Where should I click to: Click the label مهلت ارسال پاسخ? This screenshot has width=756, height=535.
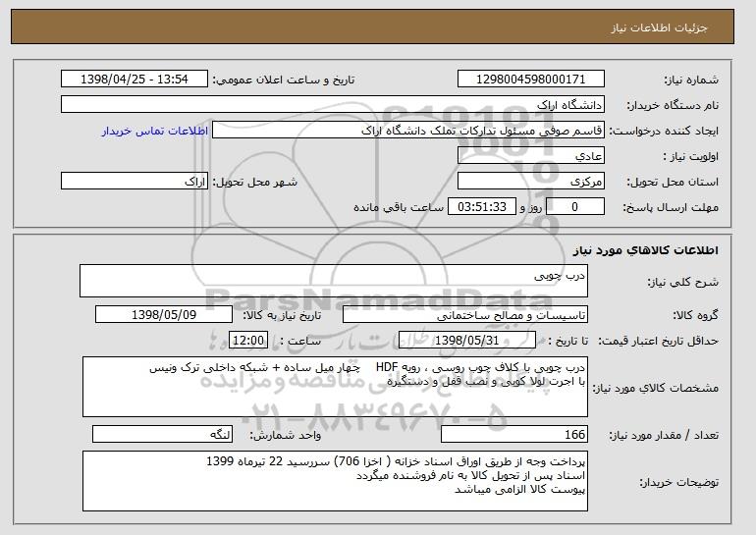671,207
